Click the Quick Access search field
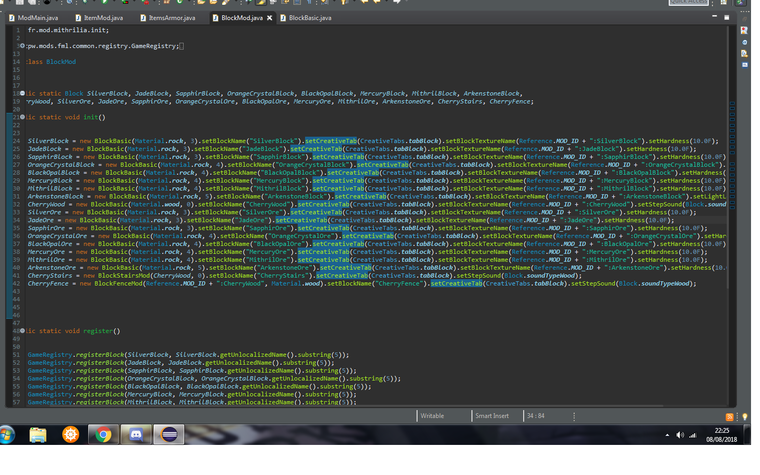The height and width of the screenshot is (475, 760). [x=688, y=3]
